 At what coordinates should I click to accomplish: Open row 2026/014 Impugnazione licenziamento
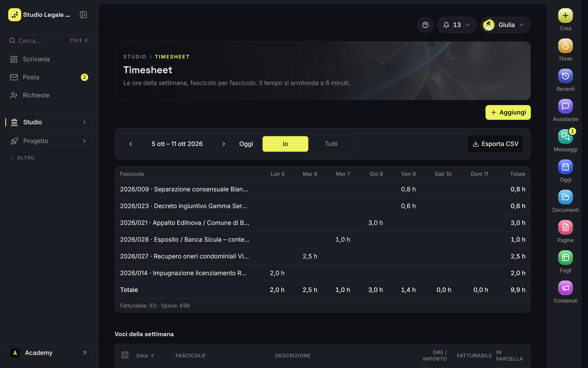tap(322, 273)
